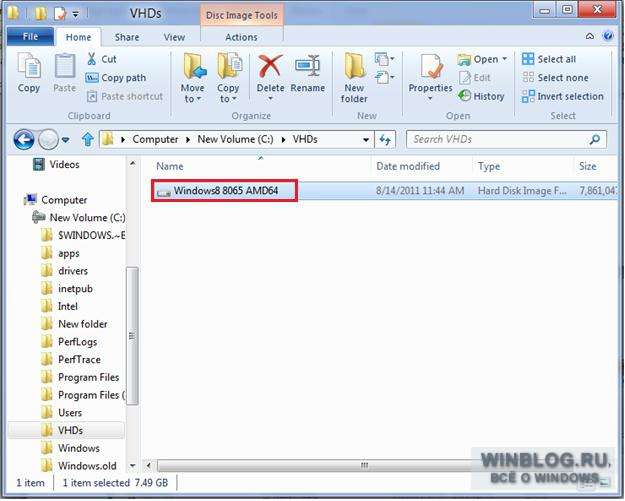The image size is (625, 501).
Task: Click the Rename icon
Action: tap(307, 66)
